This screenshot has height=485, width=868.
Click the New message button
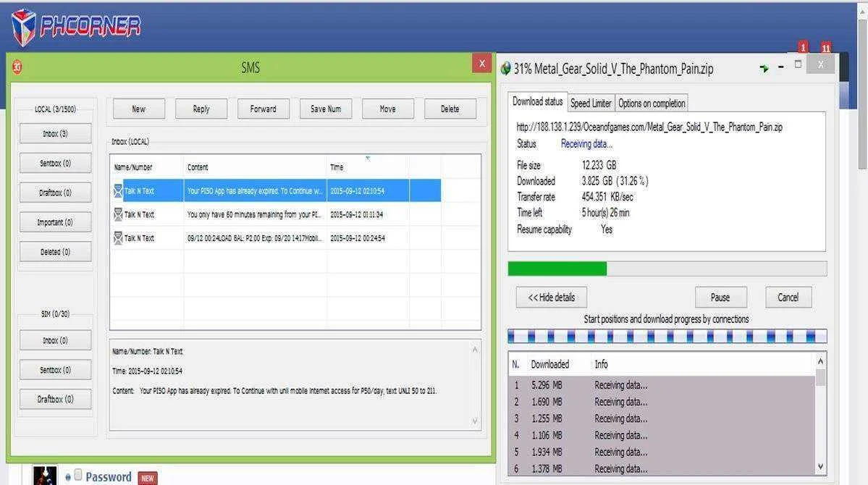pos(139,109)
